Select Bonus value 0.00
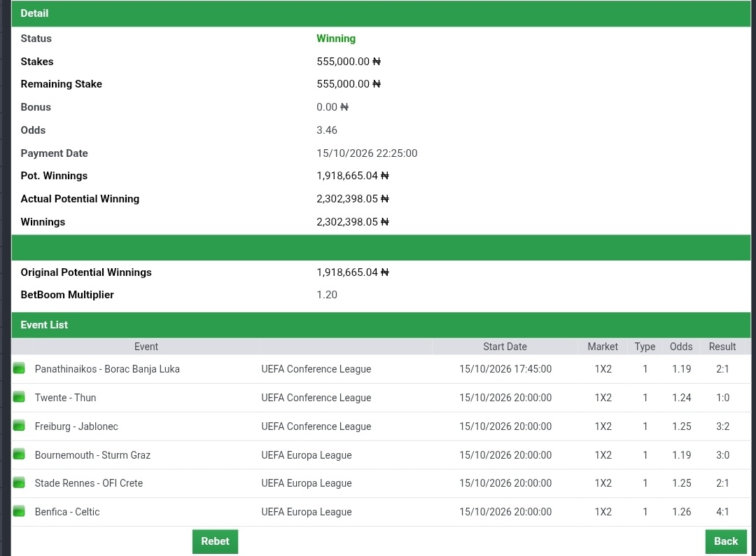 pyautogui.click(x=332, y=107)
